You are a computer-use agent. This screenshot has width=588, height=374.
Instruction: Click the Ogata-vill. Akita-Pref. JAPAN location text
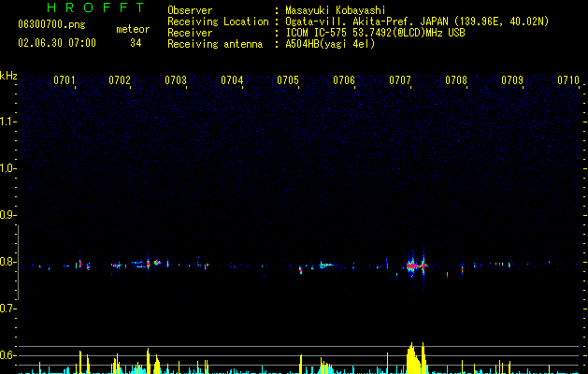click(x=417, y=22)
